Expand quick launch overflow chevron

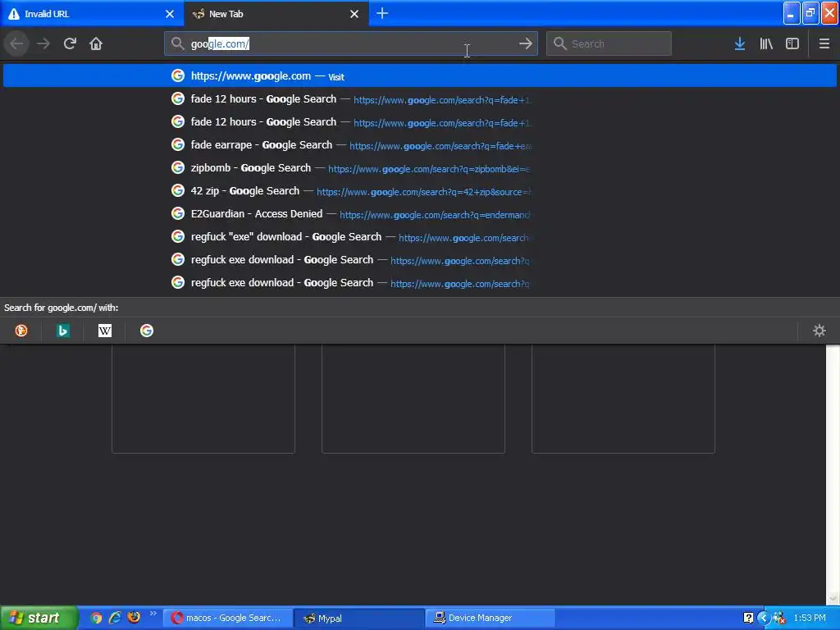[x=153, y=614]
